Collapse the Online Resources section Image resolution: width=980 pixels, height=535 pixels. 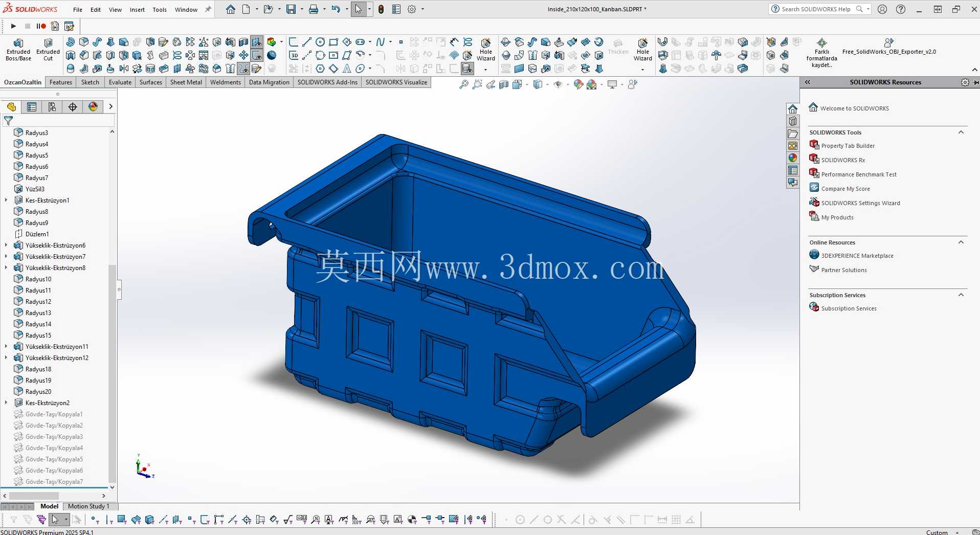(x=961, y=242)
